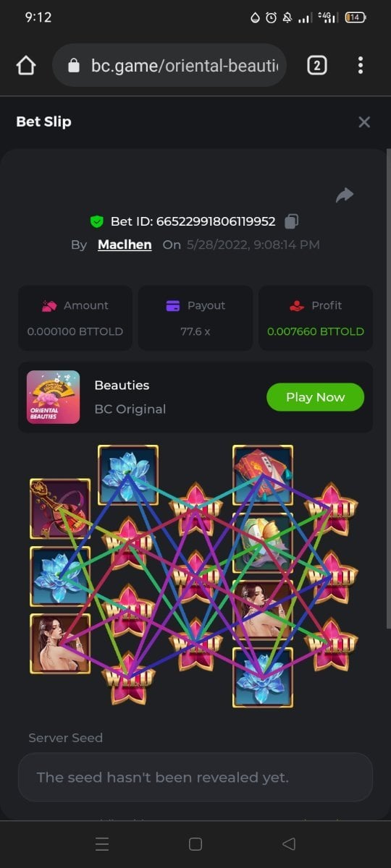The image size is (391, 868).
Task: Open the browser tab switcher showing 2
Action: click(316, 66)
